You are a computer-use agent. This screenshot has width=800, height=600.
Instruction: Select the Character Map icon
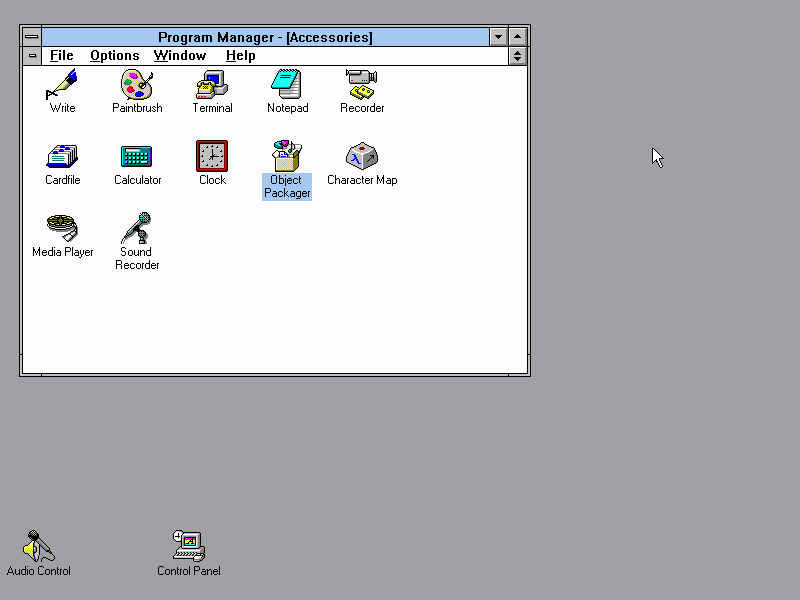click(x=361, y=157)
